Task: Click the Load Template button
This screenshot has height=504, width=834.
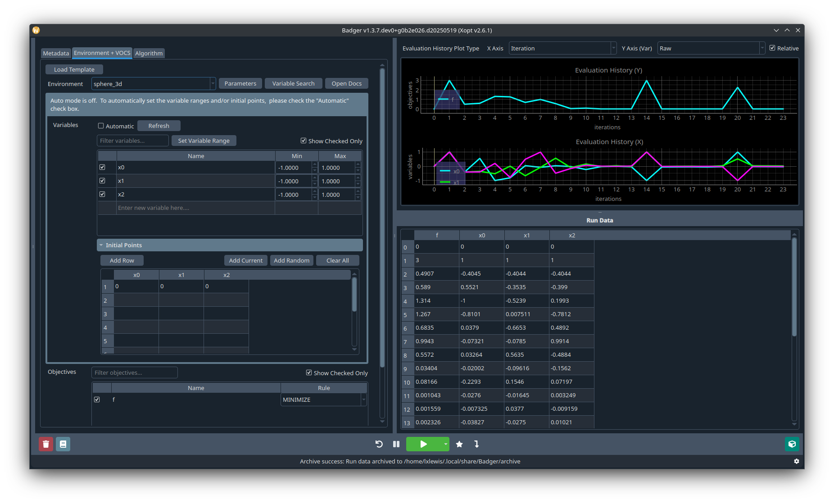Action: point(74,69)
